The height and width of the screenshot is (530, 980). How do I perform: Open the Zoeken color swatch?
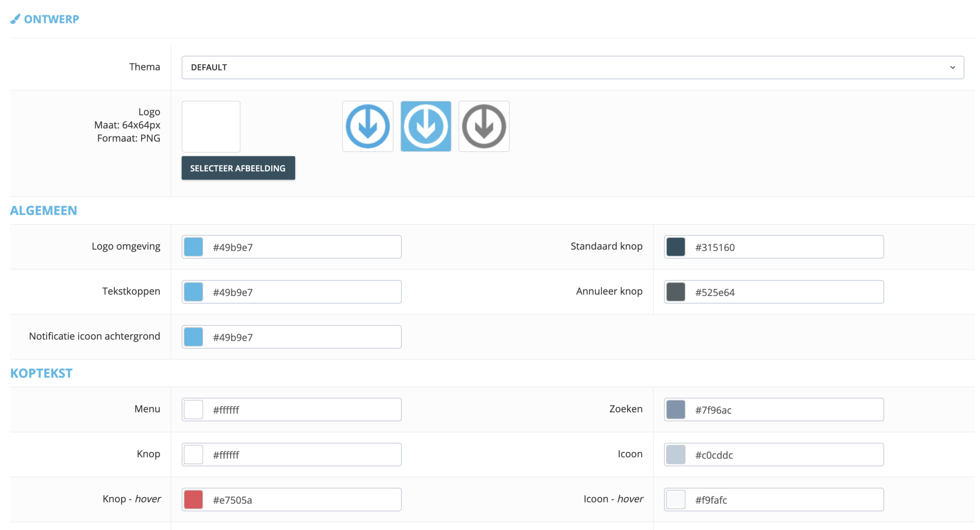[675, 410]
